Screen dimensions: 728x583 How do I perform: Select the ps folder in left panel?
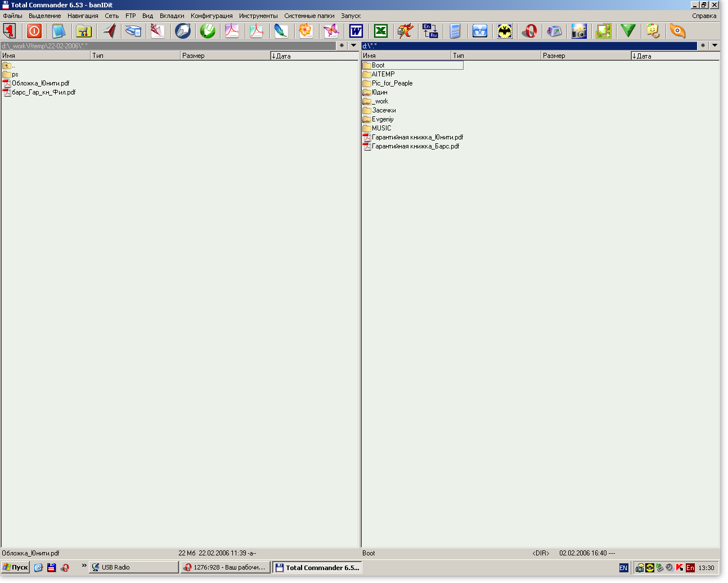tap(11, 74)
